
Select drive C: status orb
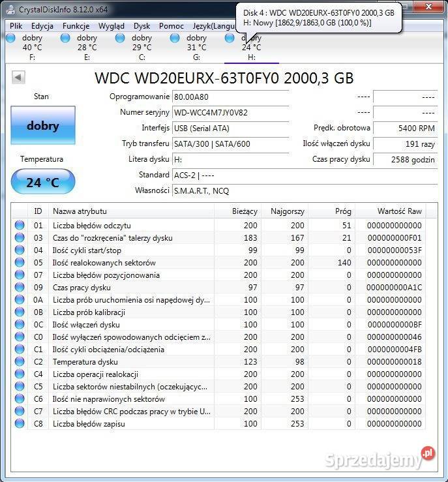coord(120,38)
